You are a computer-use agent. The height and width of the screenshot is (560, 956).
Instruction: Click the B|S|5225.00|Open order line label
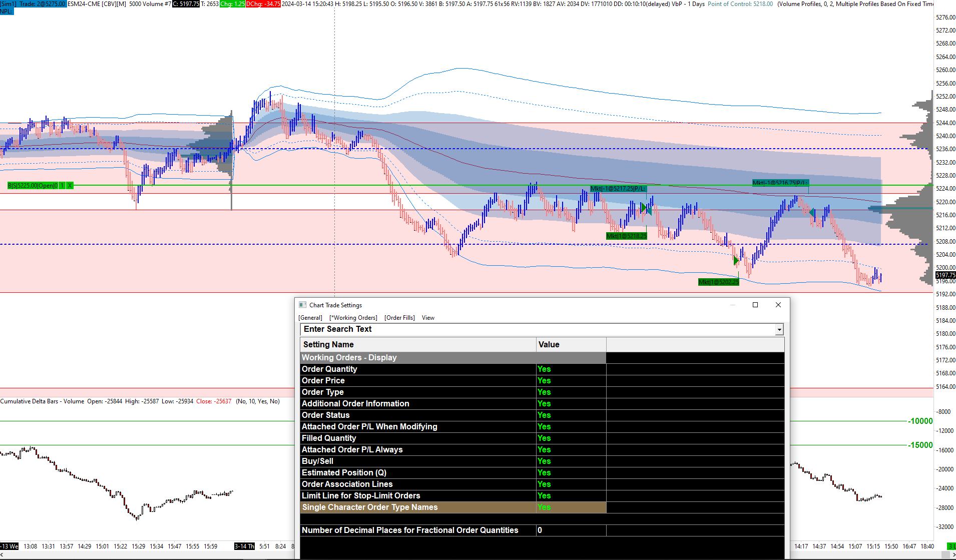coord(33,186)
